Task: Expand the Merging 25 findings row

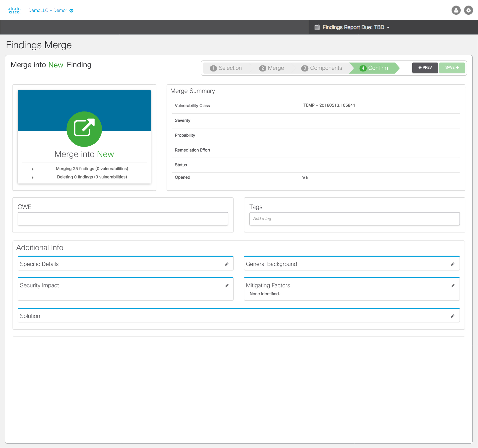Action: [x=33, y=169]
